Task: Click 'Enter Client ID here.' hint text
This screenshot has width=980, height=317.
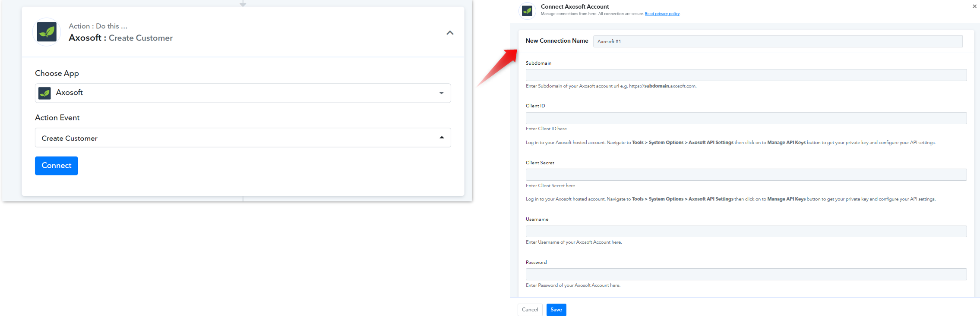Action: [547, 129]
